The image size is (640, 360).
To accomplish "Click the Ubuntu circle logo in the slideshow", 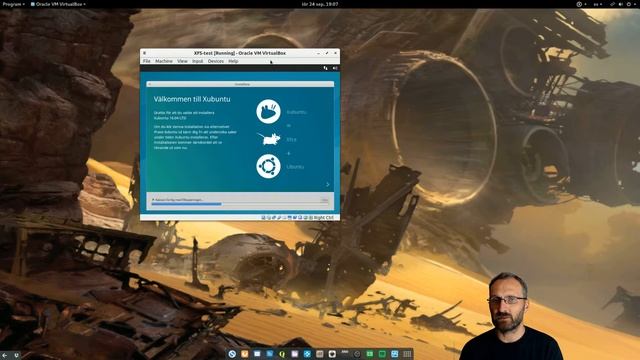I will 268,166.
